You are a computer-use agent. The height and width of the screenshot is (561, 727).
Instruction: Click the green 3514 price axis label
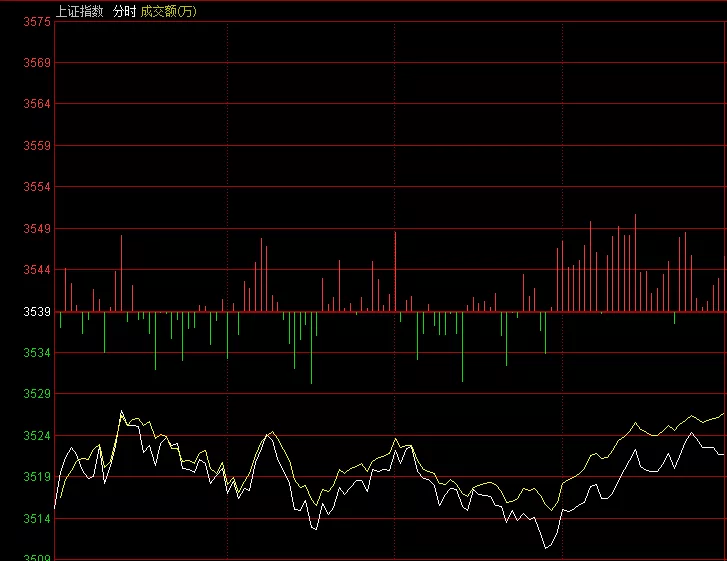click(37, 518)
